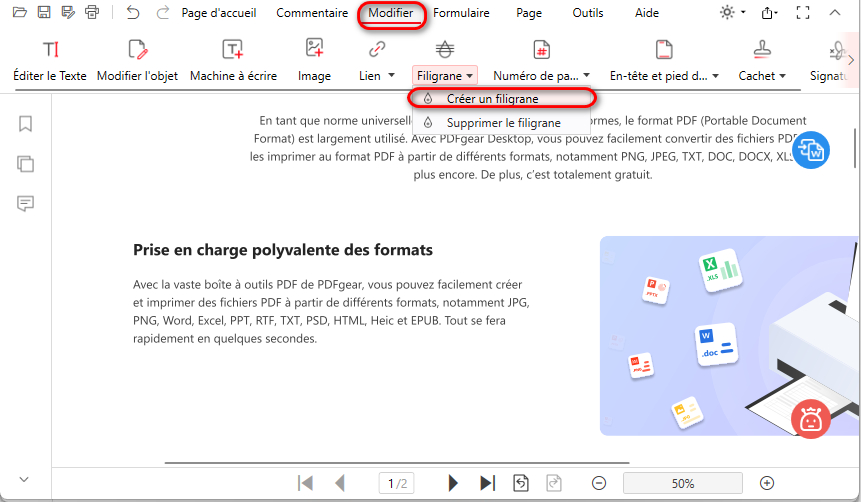861x502 pixels.
Task: Open the share/export dropdown icon
Action: (x=769, y=13)
